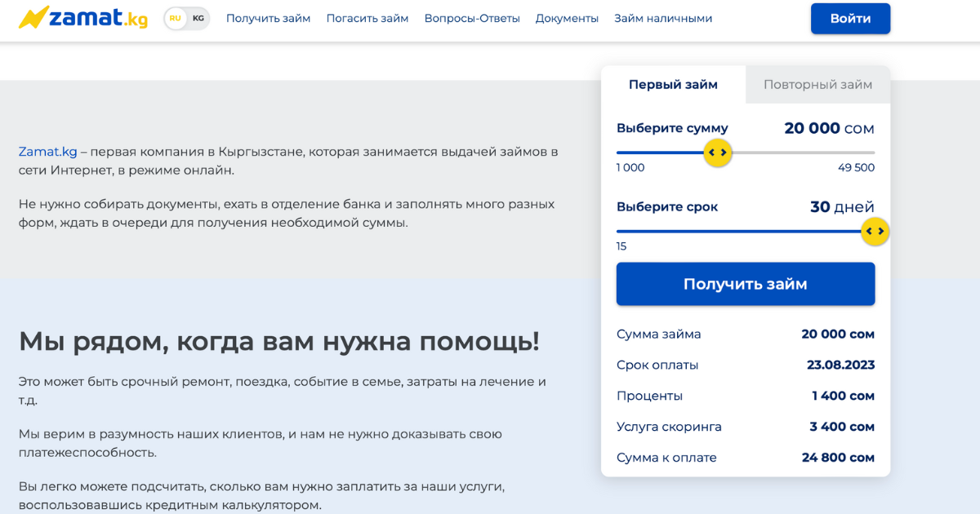Open the Документы menu link
Image resolution: width=980 pixels, height=514 pixels.
(567, 18)
